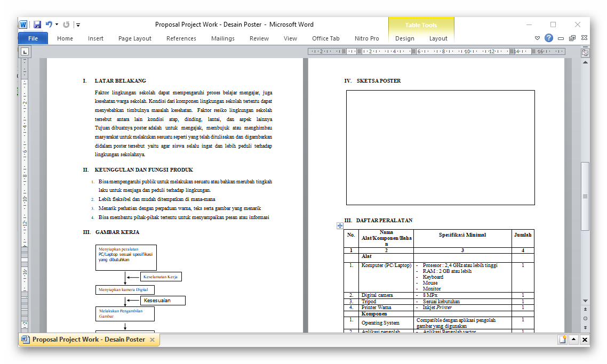This screenshot has height=364, width=607.
Task: Open the Design tab under Table Tools
Action: [404, 38]
